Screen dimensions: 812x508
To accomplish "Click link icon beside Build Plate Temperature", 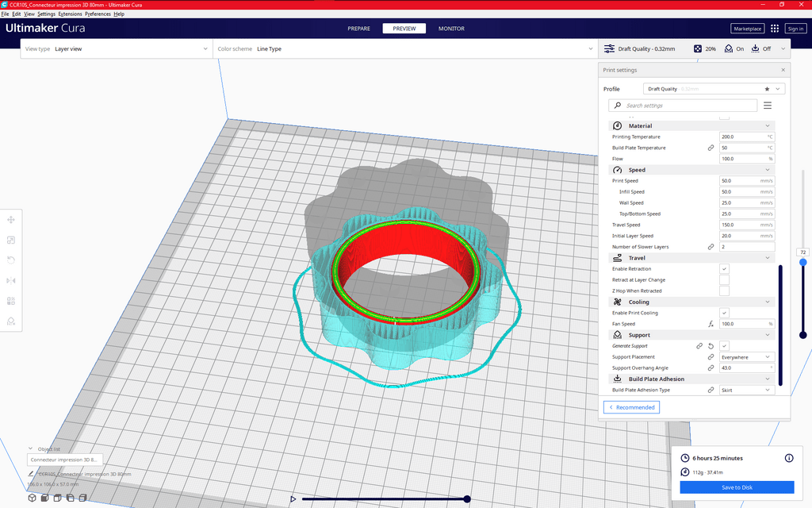I will [711, 148].
